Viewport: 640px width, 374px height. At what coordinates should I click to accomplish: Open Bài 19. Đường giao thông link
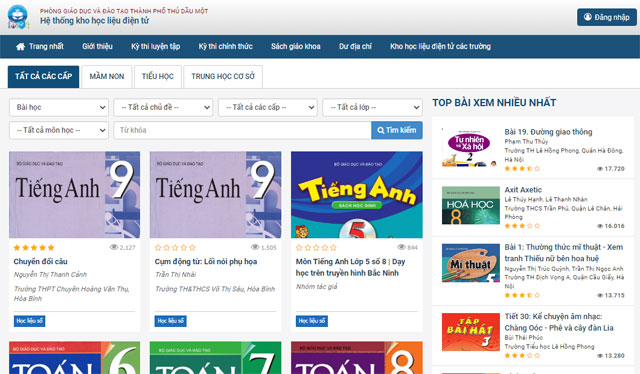click(548, 132)
